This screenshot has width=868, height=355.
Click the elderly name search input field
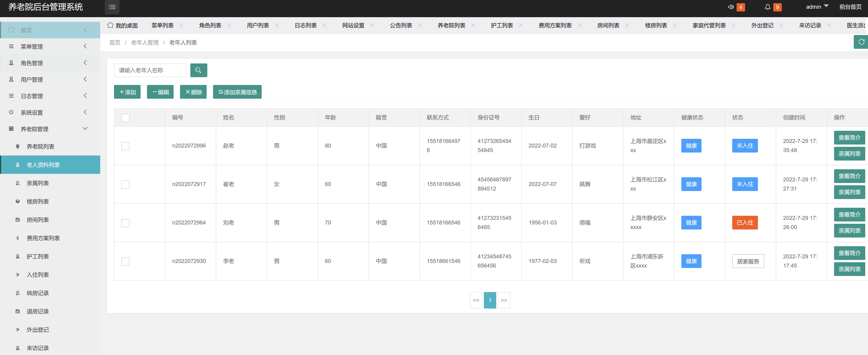tap(150, 70)
